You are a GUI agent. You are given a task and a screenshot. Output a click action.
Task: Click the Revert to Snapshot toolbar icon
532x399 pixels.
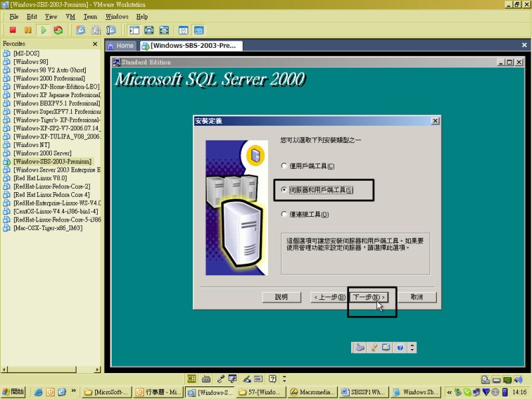[96, 30]
